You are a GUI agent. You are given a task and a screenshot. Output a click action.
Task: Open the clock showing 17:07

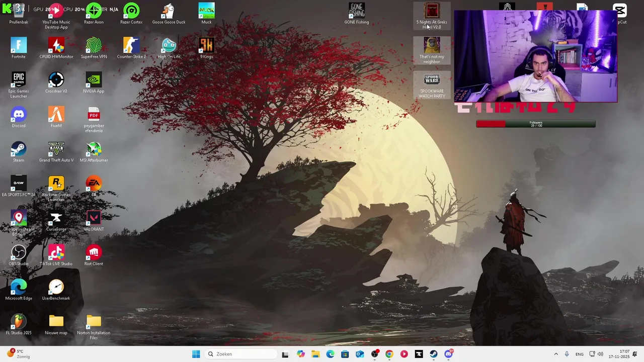tap(619, 354)
